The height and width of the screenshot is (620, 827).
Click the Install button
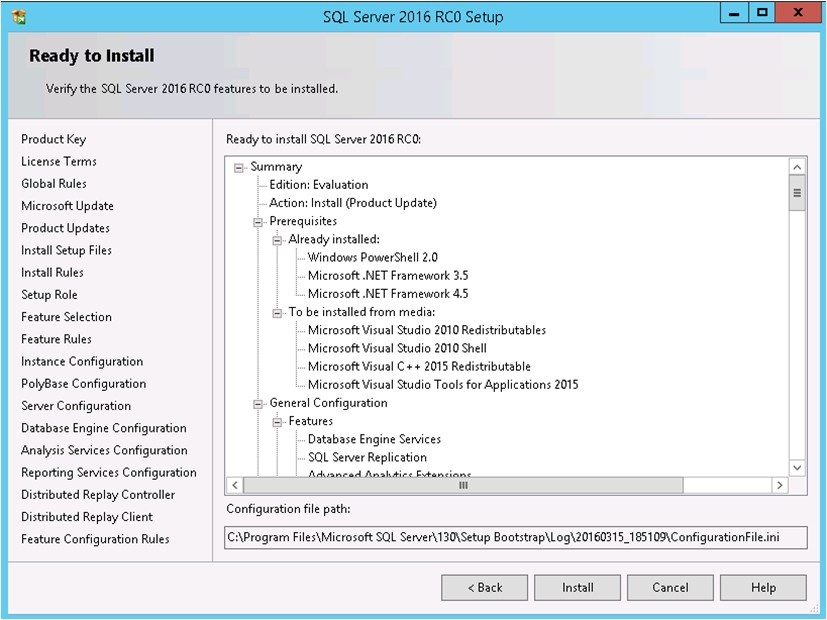[x=578, y=587]
